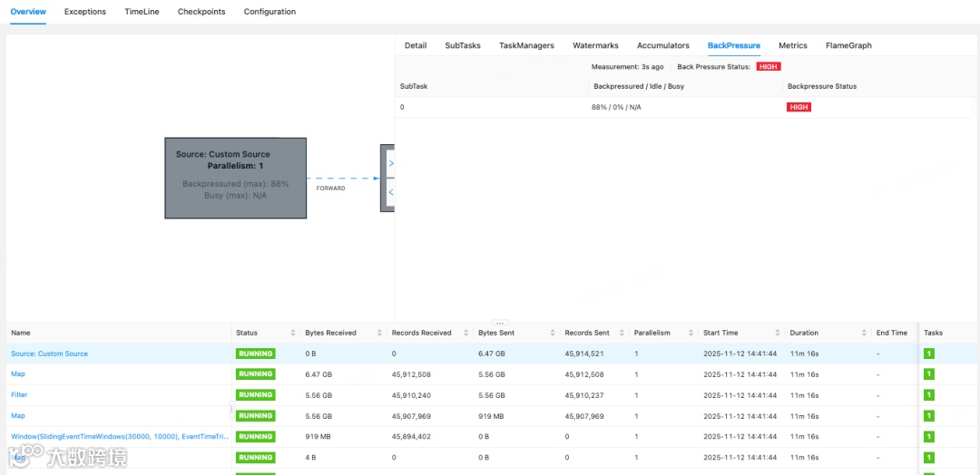Click sort arrows beside Bytes Sent header

point(553,334)
